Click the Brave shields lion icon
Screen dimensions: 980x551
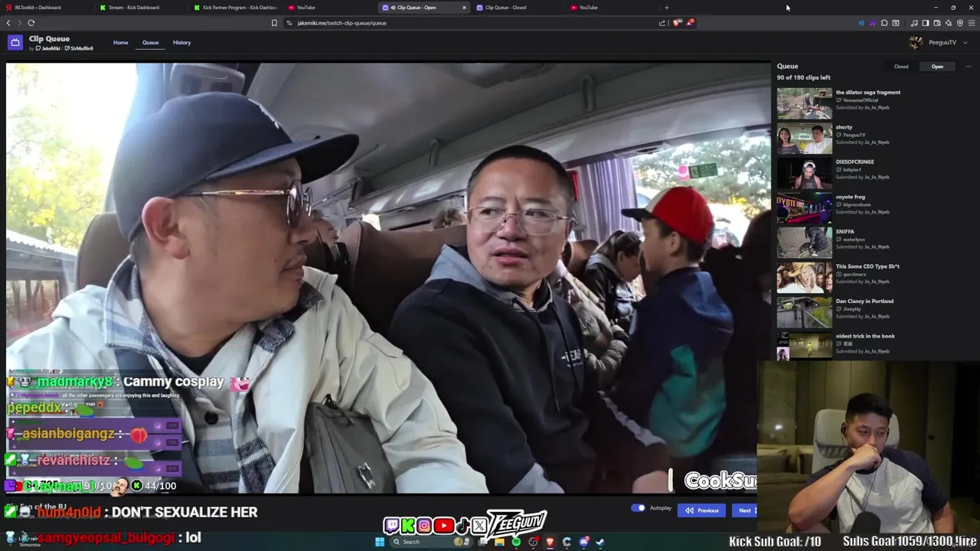(x=677, y=23)
